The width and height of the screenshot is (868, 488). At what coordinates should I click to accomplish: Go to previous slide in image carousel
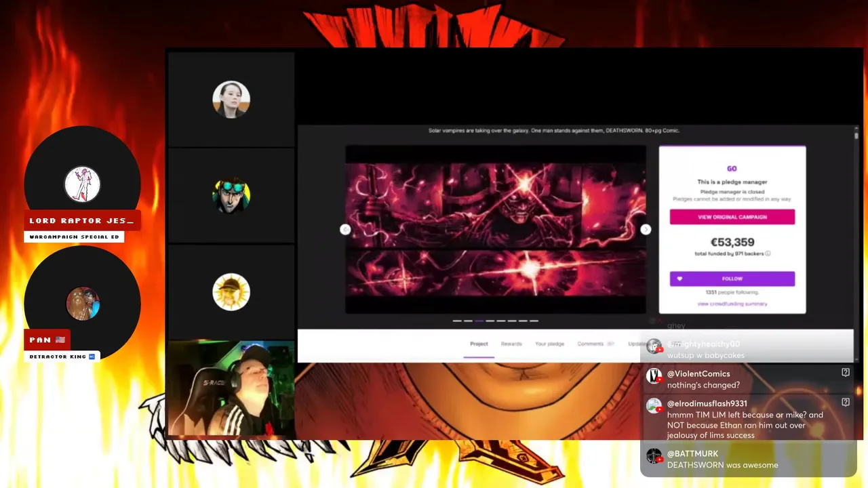[x=345, y=230]
